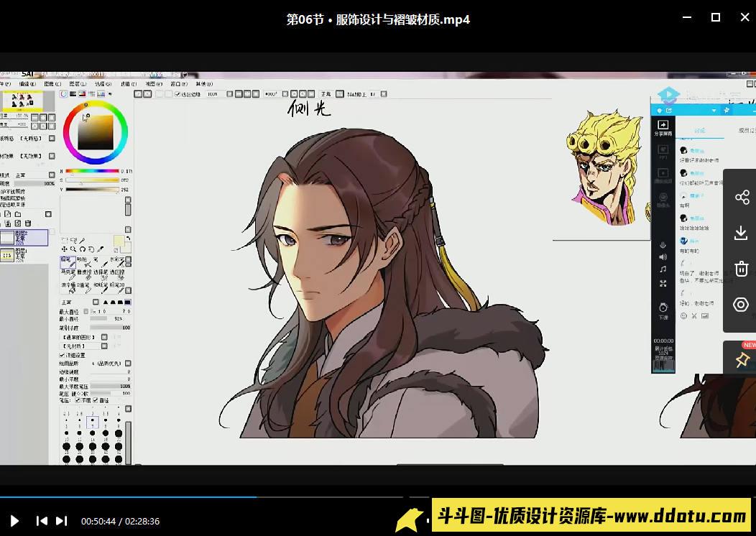The image size is (756, 536).
Task: Click the end-class timer icon in chat sidebar
Action: click(x=663, y=308)
